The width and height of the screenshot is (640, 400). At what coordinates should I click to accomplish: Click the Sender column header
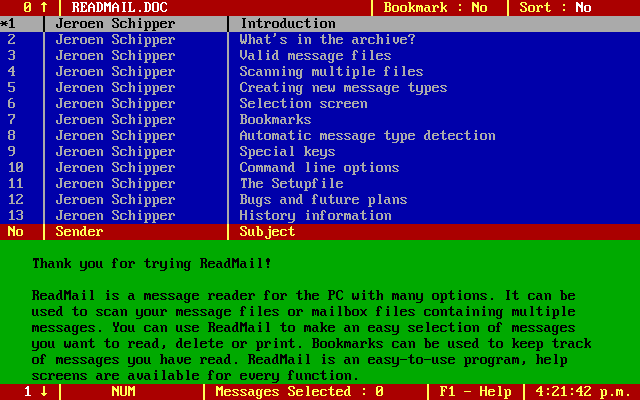coord(79,232)
